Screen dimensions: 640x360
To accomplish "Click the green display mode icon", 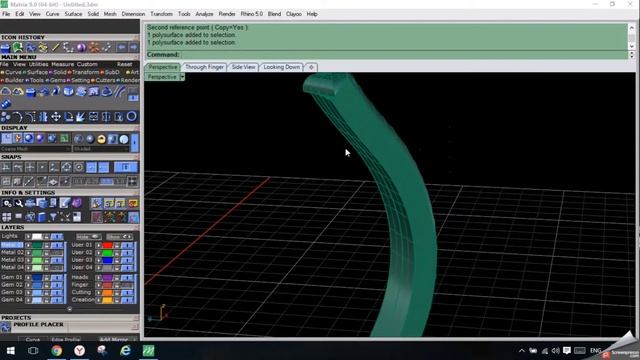I will (x=64, y=139).
